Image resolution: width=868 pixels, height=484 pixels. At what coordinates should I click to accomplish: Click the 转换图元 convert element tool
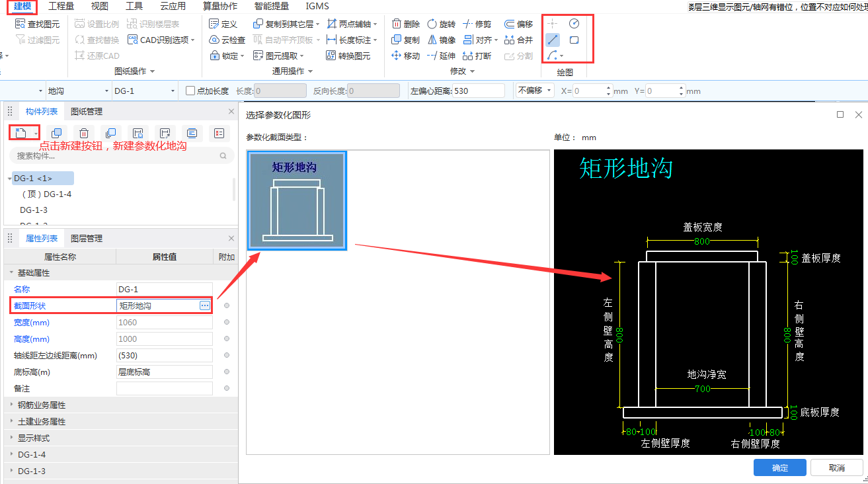click(347, 56)
